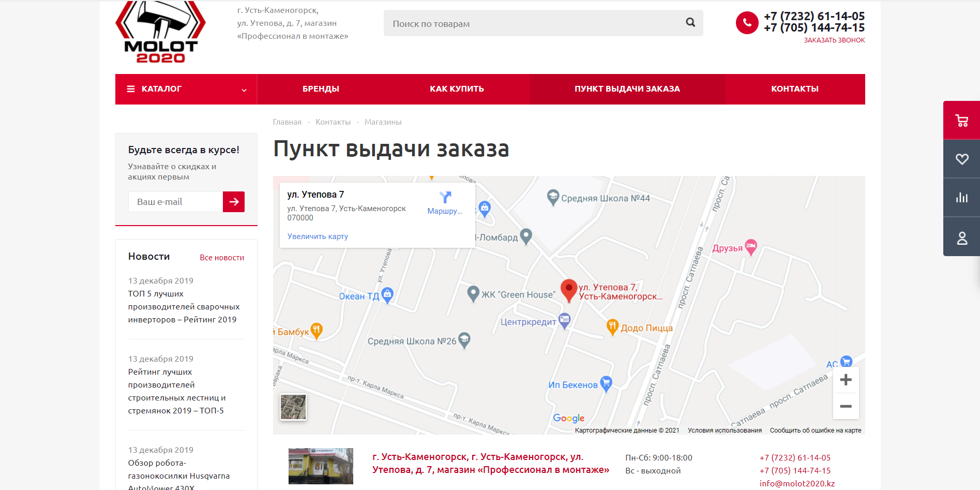The width and height of the screenshot is (980, 490).
Task: Open the Бренды menu item
Action: coord(321,89)
